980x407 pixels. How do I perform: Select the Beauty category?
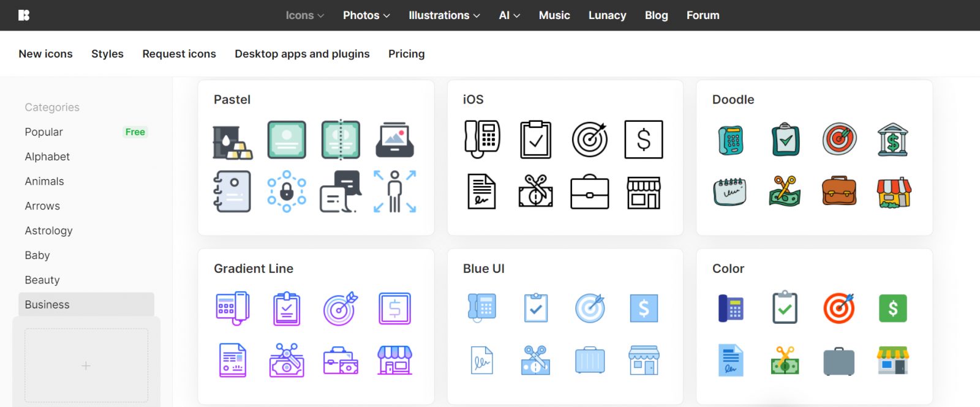point(86,280)
